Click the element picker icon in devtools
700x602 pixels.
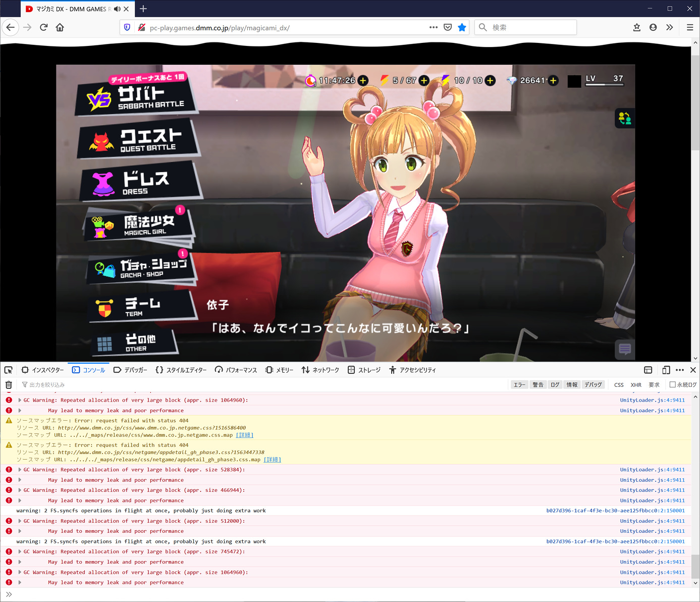pos(9,370)
